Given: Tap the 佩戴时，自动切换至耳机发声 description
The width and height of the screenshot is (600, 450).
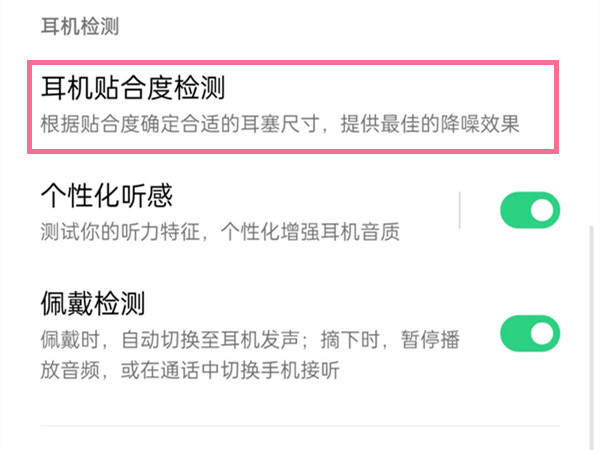Looking at the screenshot, I should [x=170, y=340].
